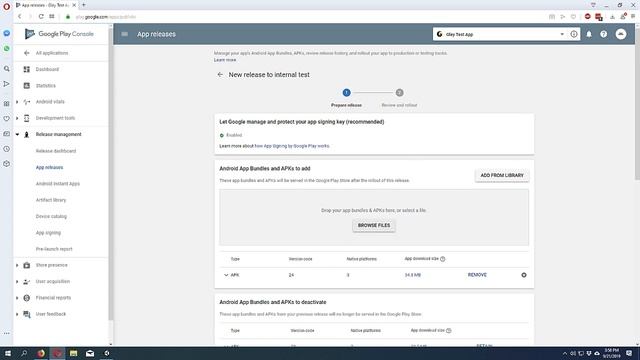
Task: Open Release dashboard
Action: [56, 151]
